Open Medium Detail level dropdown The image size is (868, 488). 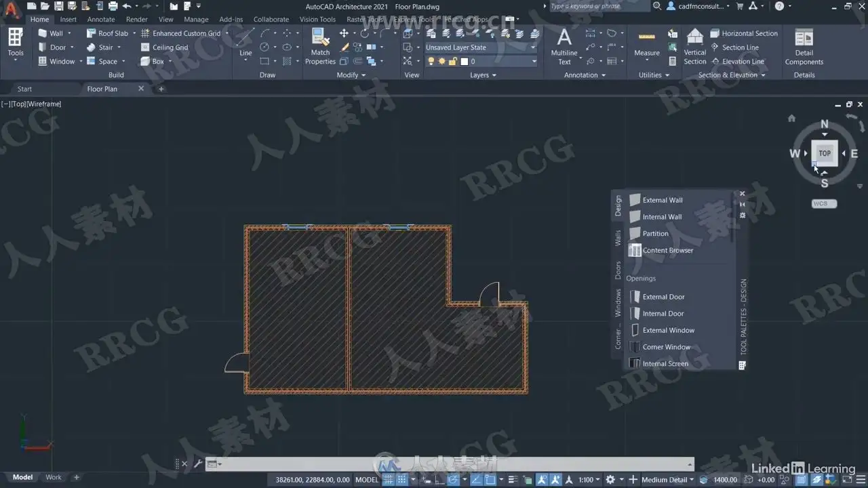pos(668,480)
